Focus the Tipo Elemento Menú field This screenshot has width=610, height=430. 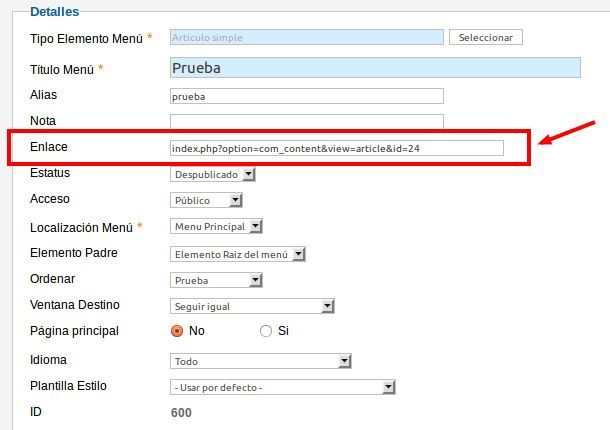307,37
